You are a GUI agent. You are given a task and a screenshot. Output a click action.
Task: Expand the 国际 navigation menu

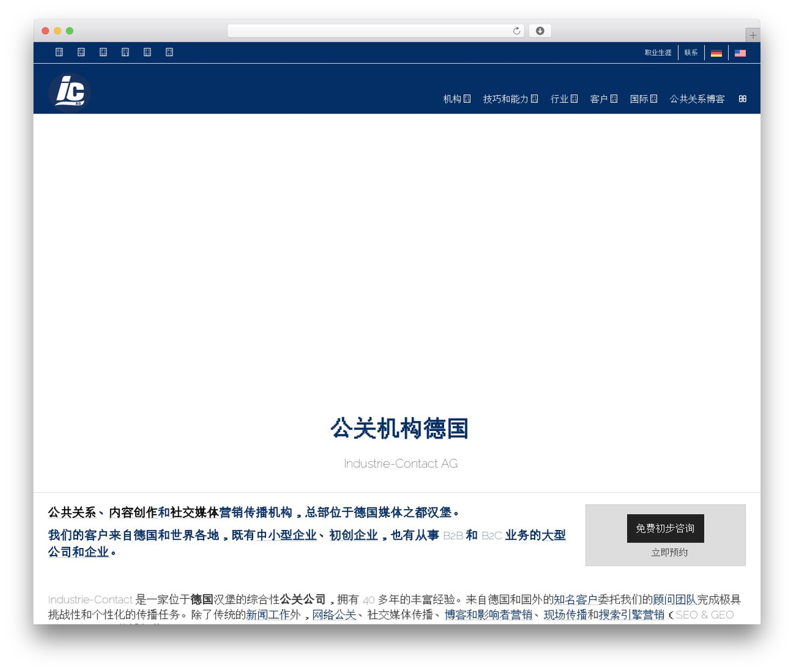tap(643, 99)
